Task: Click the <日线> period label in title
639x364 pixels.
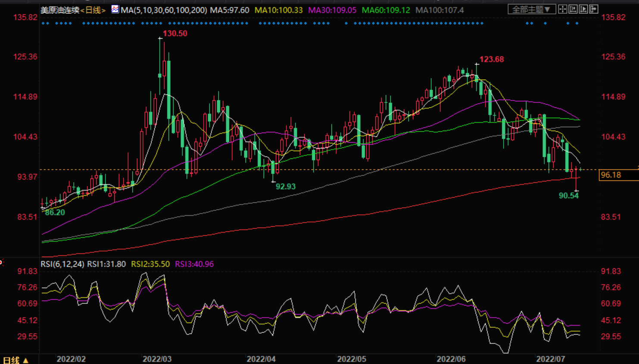Action: [x=93, y=10]
